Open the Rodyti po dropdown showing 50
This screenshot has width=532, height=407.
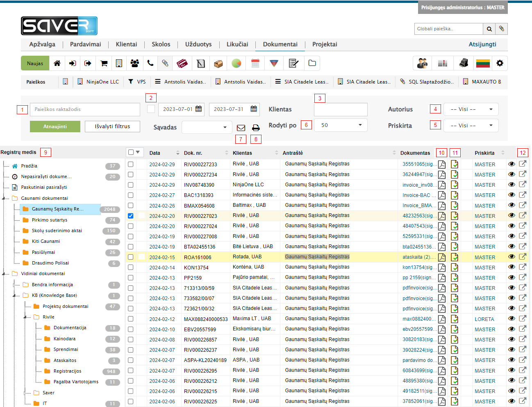pyautogui.click(x=341, y=125)
